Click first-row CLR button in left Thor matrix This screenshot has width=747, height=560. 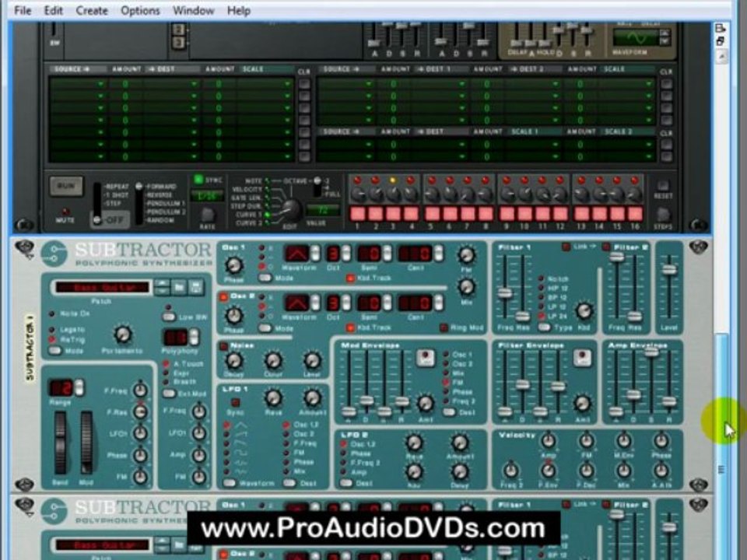click(304, 84)
